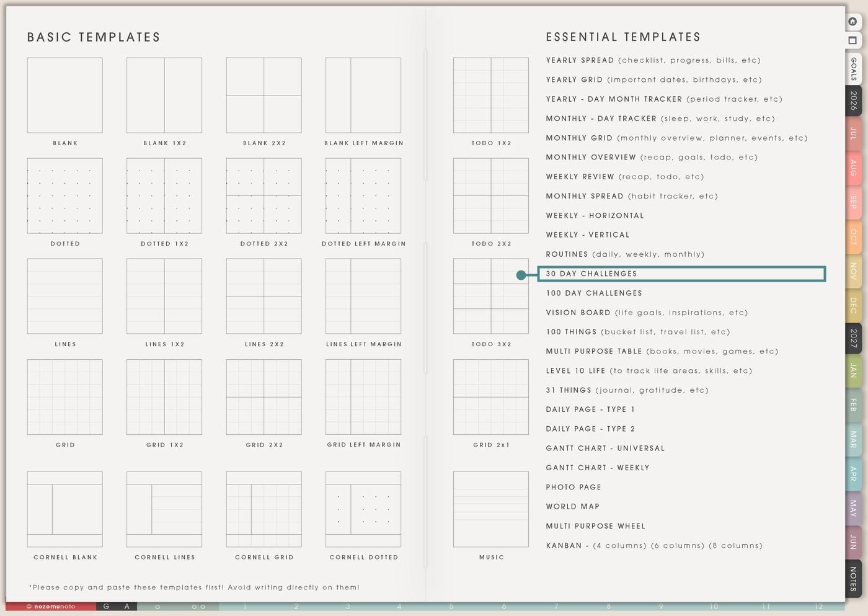Select the GRID template thumbnail
The image size is (868, 616).
point(65,397)
